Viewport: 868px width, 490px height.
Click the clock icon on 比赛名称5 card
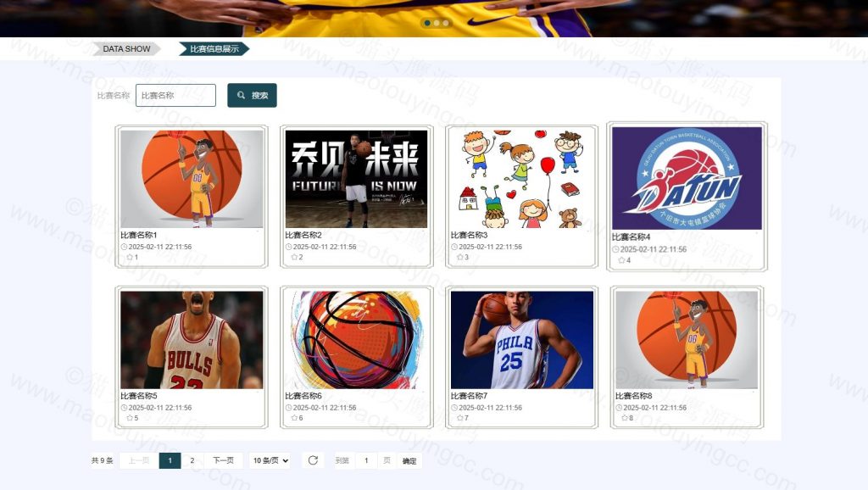[x=124, y=408]
